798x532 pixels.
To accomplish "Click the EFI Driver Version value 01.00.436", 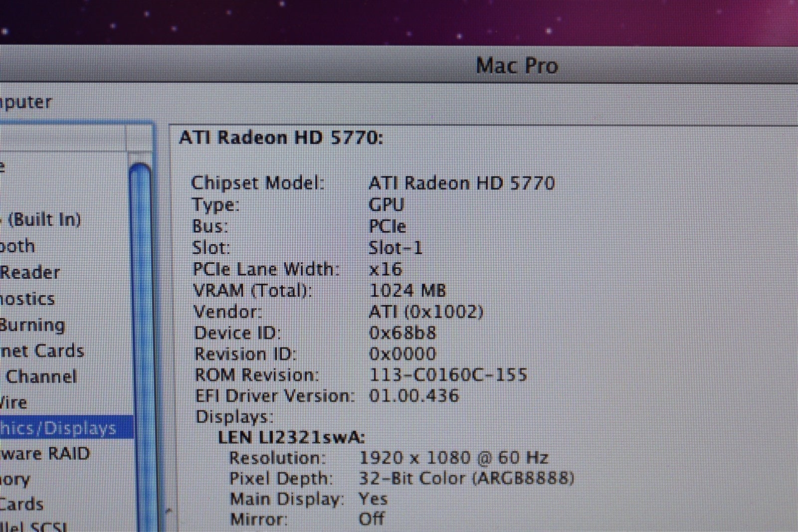I will tap(414, 395).
